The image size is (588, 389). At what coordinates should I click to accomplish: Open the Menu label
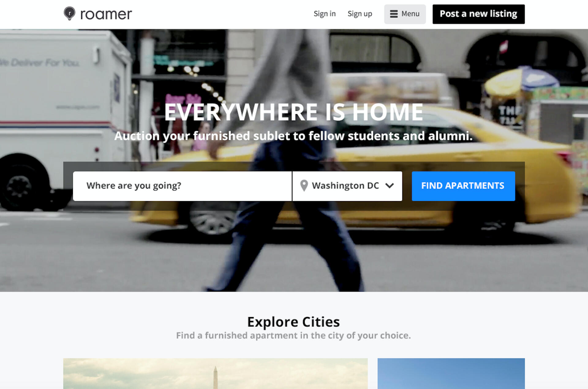coord(410,14)
